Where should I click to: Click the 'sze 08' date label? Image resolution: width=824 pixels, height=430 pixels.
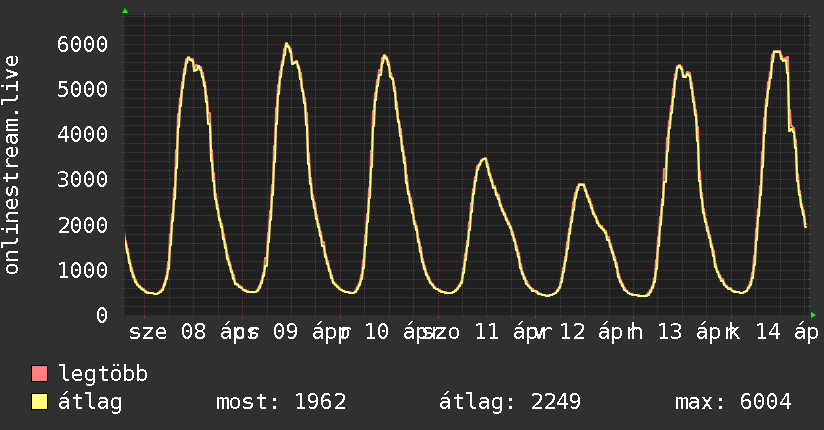tap(168, 332)
